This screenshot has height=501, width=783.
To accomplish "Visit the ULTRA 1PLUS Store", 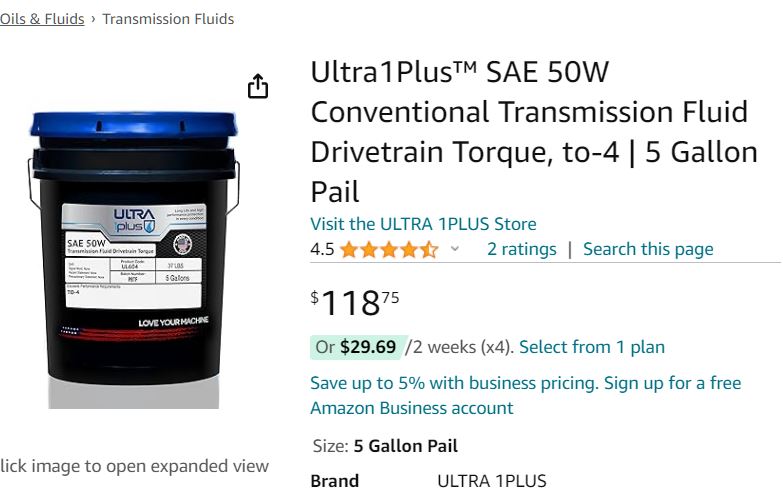I will [x=423, y=224].
